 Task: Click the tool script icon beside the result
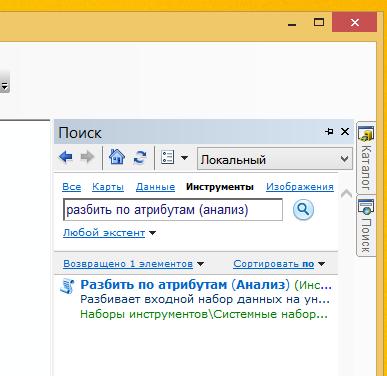(67, 287)
